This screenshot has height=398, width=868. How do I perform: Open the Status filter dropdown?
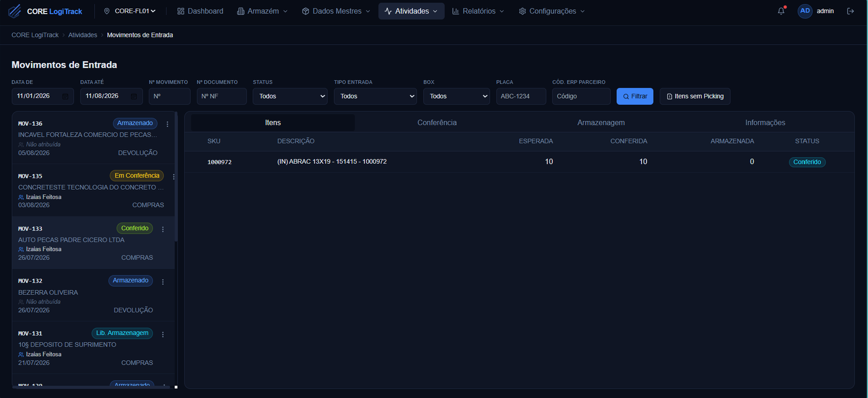290,96
